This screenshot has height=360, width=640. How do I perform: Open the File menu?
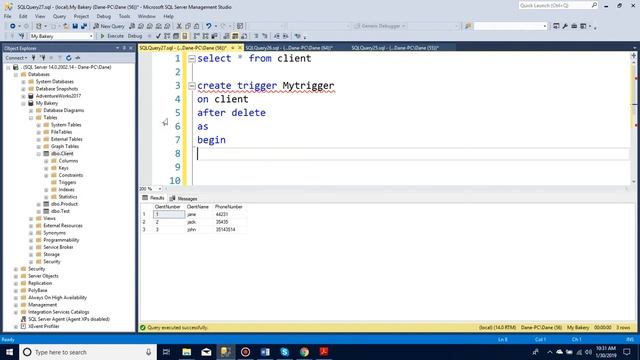point(8,16)
